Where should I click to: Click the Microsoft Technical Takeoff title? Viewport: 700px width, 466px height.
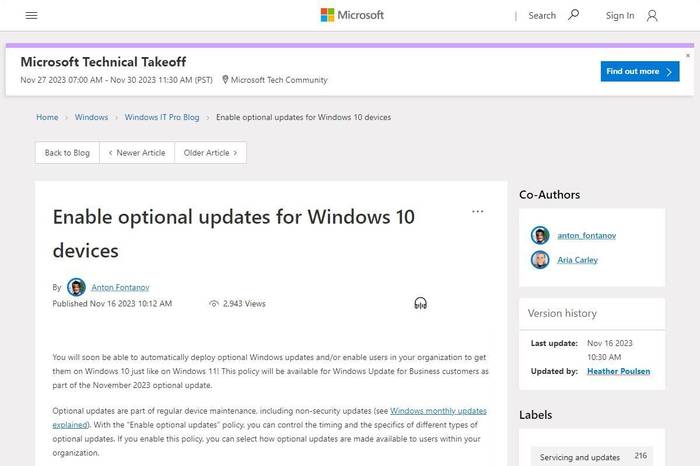click(103, 62)
